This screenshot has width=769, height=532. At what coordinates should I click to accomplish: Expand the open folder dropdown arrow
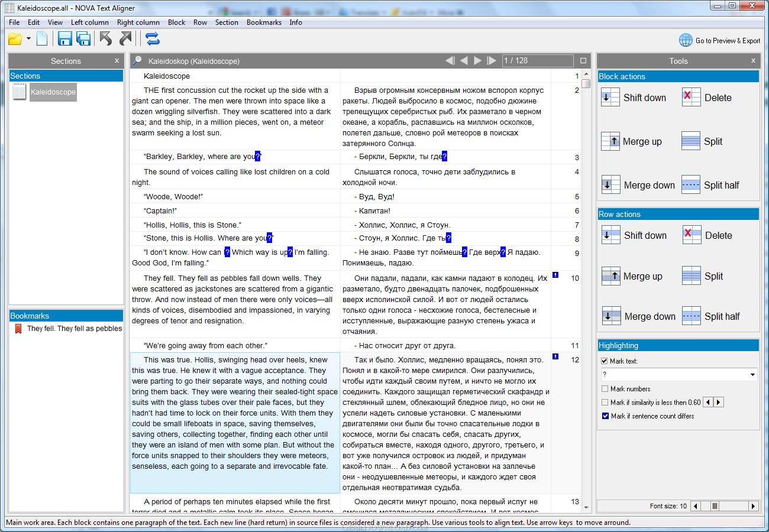click(28, 40)
